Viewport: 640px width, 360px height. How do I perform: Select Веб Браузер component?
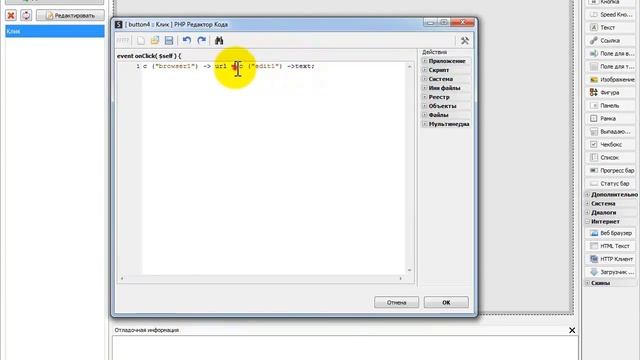610,233
